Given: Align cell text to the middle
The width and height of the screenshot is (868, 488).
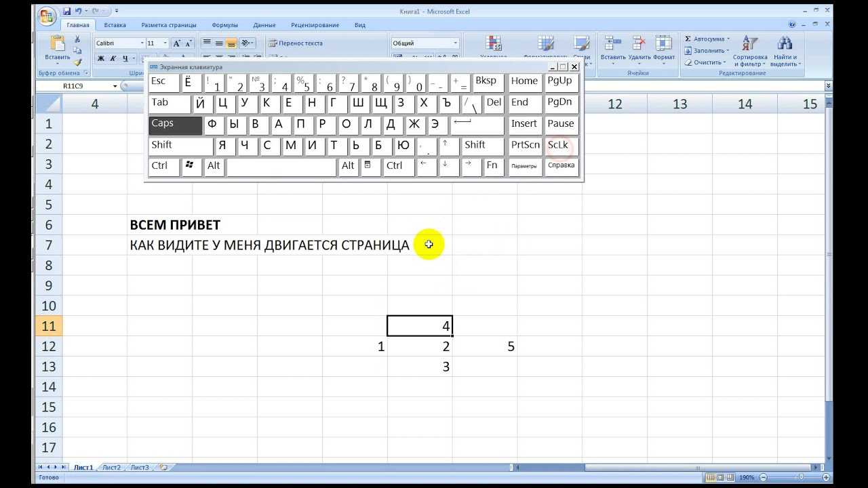Looking at the screenshot, I should click(219, 43).
